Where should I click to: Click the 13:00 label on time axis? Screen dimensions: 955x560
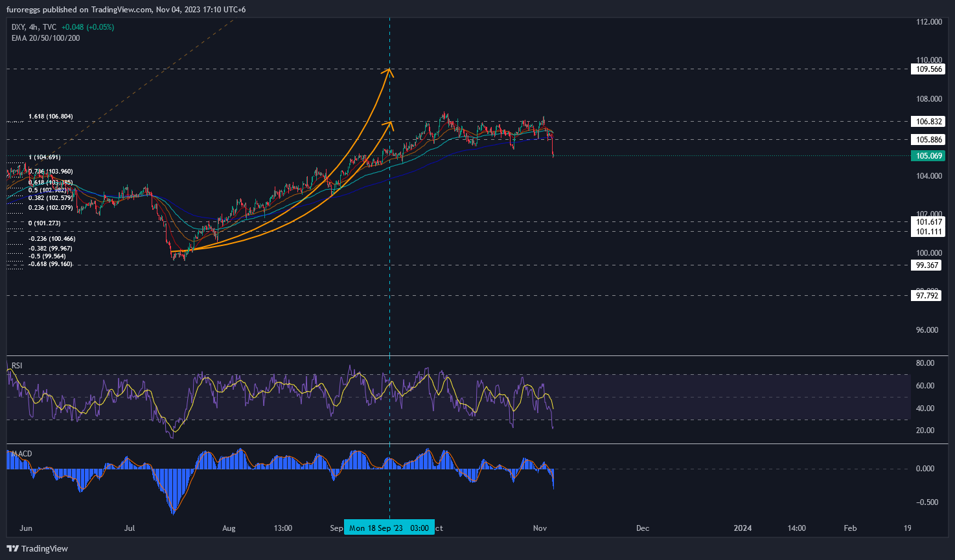[x=283, y=528]
